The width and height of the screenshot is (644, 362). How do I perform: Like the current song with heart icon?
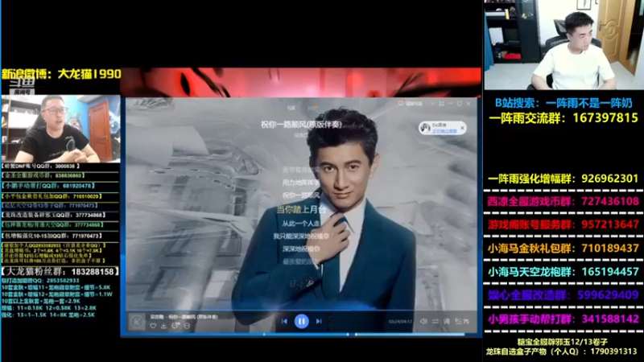click(x=153, y=326)
